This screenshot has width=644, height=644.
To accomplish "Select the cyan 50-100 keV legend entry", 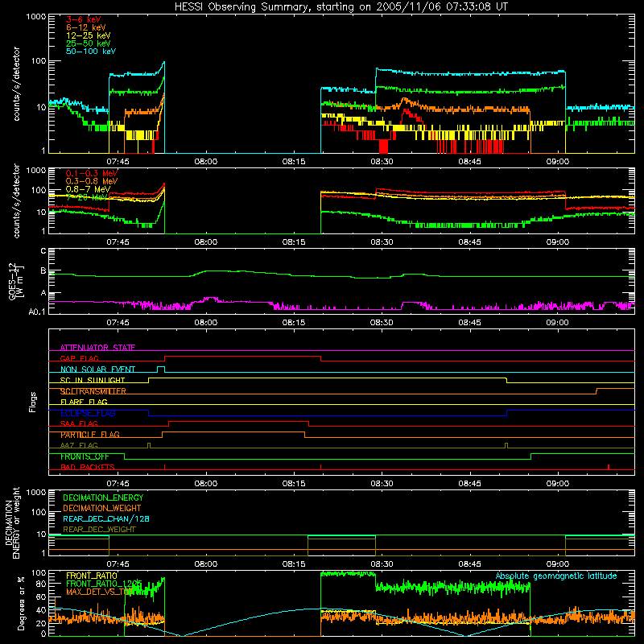I will point(91,52).
